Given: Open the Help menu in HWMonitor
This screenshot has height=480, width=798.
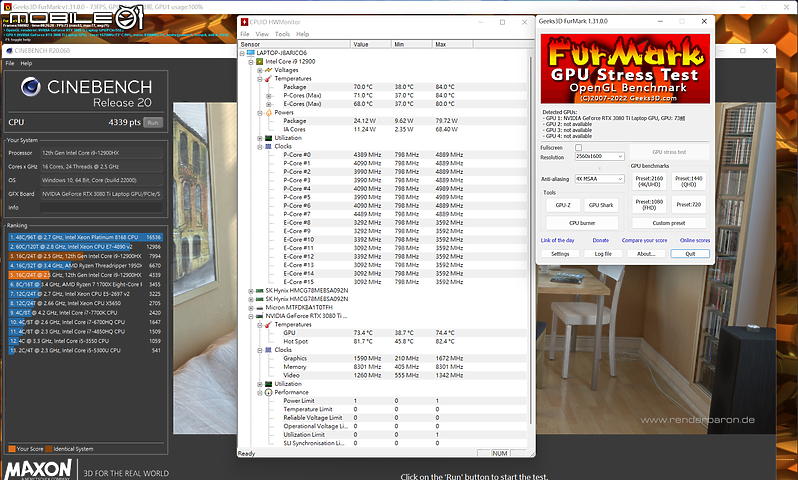Looking at the screenshot, I should 303,34.
